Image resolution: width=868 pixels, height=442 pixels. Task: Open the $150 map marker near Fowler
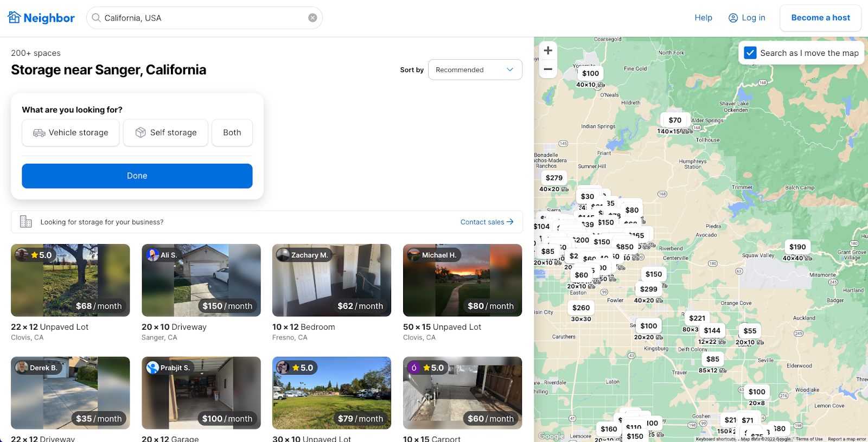[654, 274]
